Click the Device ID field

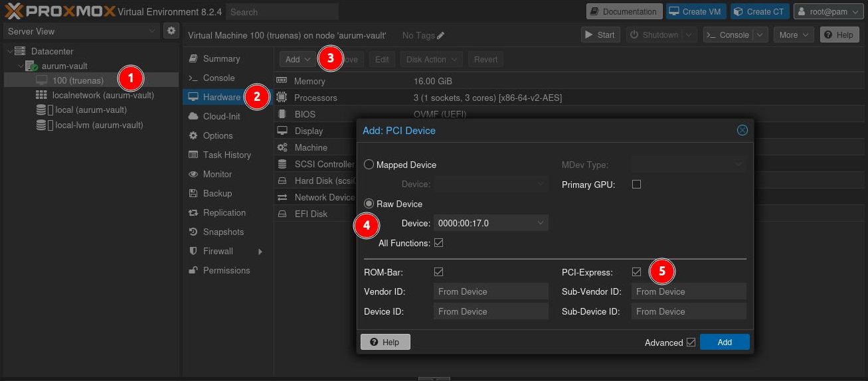click(x=491, y=311)
